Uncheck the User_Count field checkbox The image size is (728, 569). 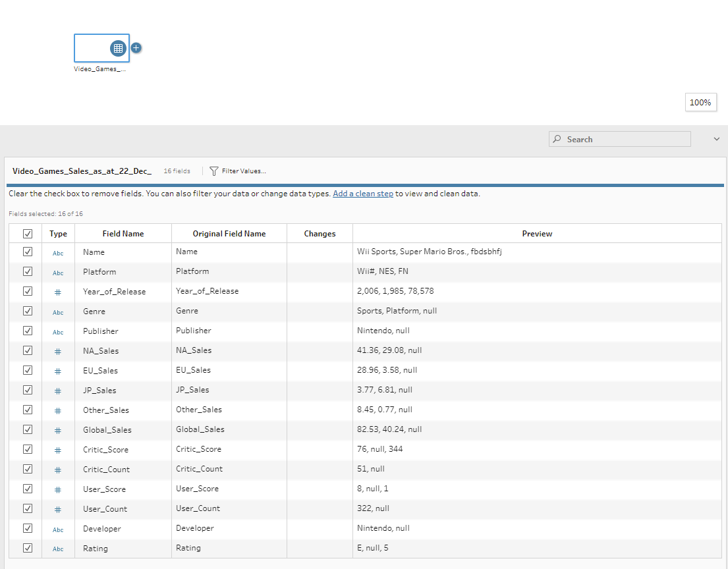coord(28,508)
